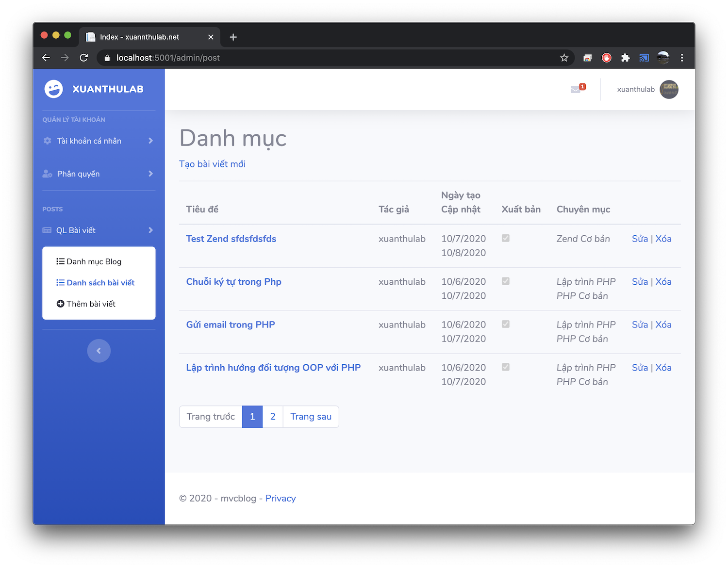Screen dimensions: 728x568
Task: Select the Index - xuannthulab.net browser tab
Action: [149, 37]
